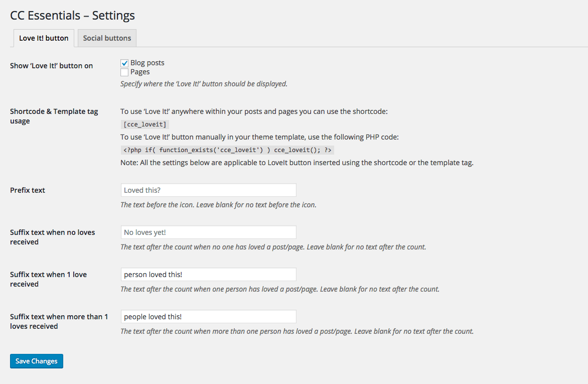
Task: Open the Love It! button tab
Action: pos(44,38)
